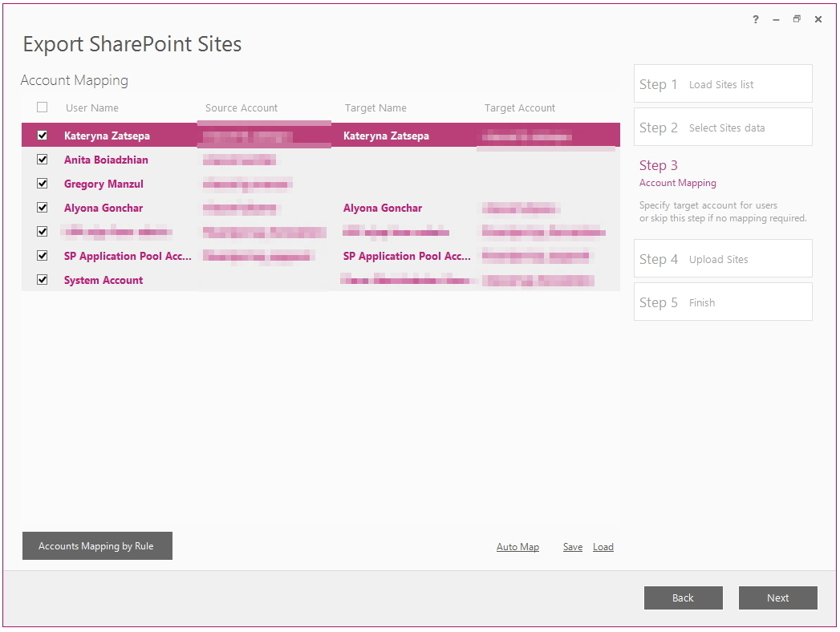
Task: Sort by the Target Name column header
Action: point(375,107)
